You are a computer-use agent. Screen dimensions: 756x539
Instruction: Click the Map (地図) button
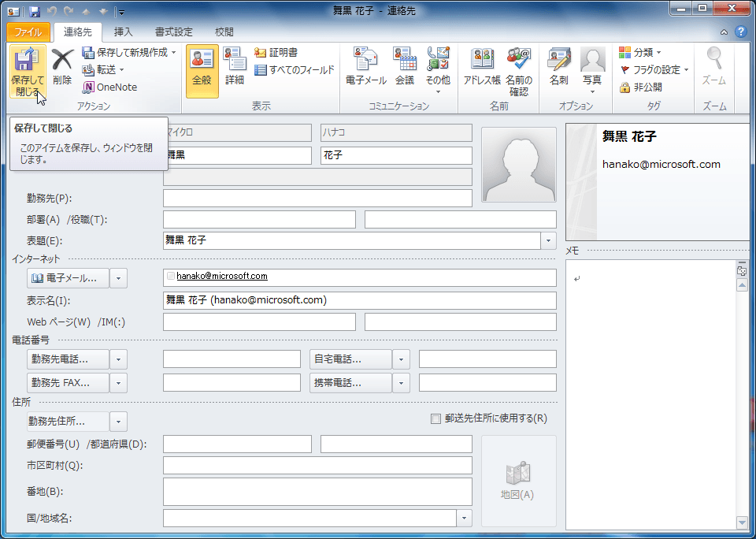[519, 481]
